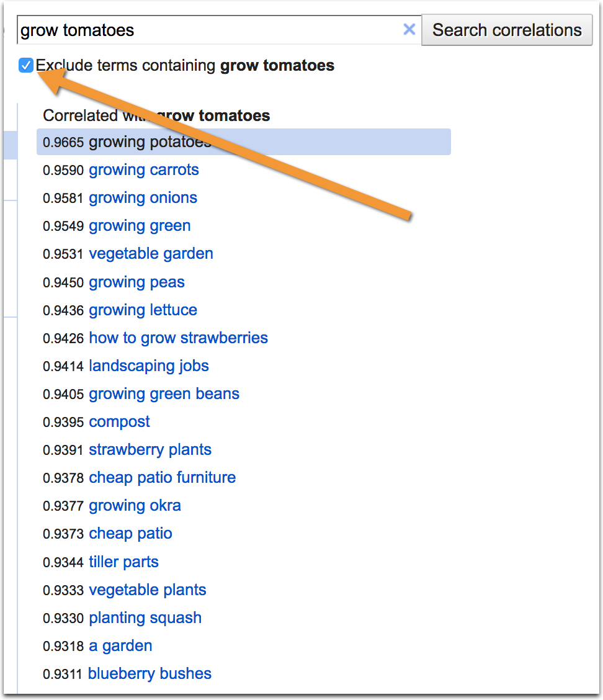The width and height of the screenshot is (603, 700).
Task: Open 'cheap patio furniture' correlation
Action: pos(162,478)
